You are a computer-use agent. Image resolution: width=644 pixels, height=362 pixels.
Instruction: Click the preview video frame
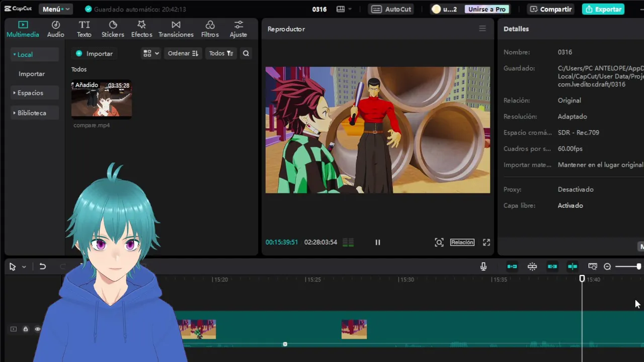[x=378, y=130]
